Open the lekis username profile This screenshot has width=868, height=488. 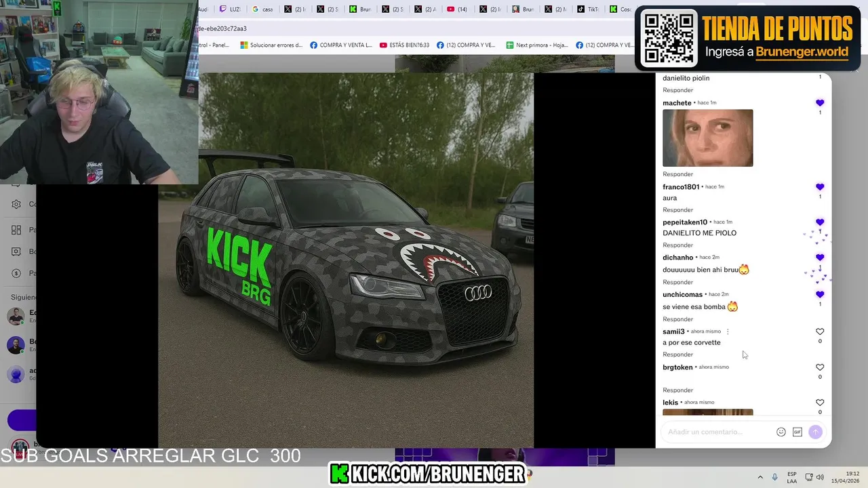point(670,403)
